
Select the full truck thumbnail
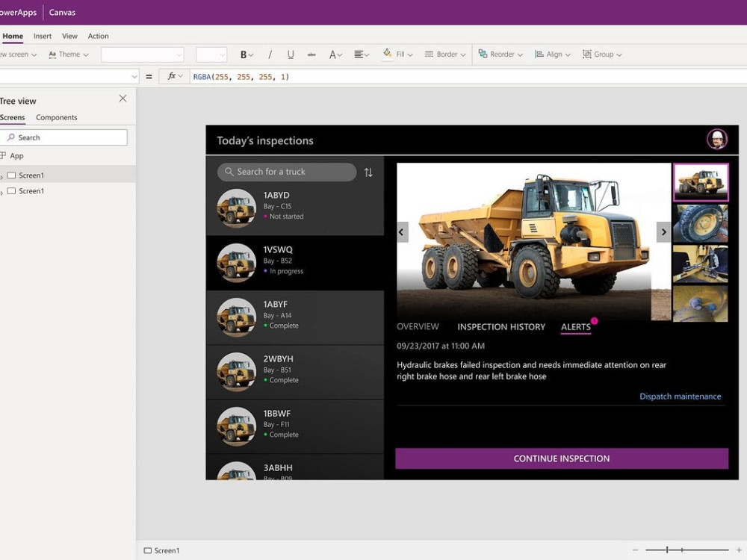point(701,182)
